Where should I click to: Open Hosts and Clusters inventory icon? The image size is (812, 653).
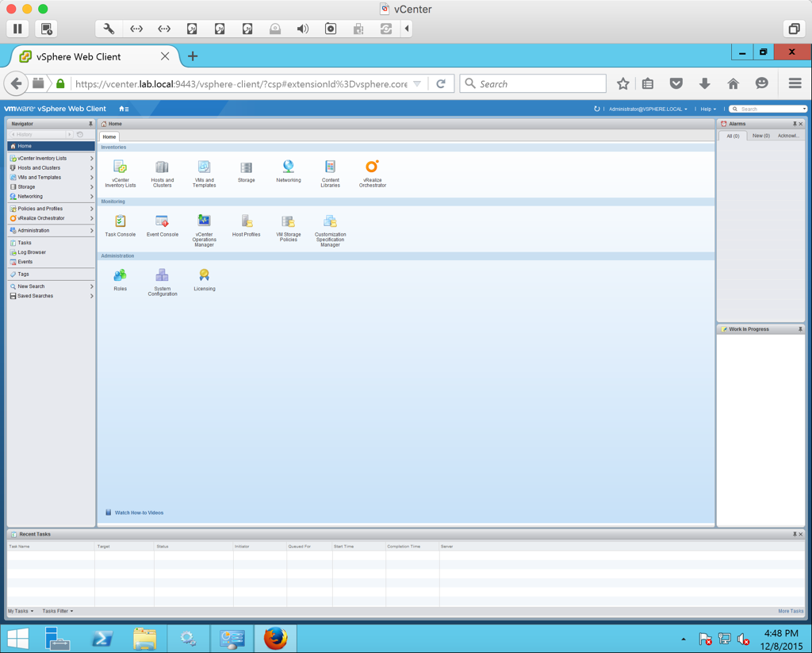point(162,167)
